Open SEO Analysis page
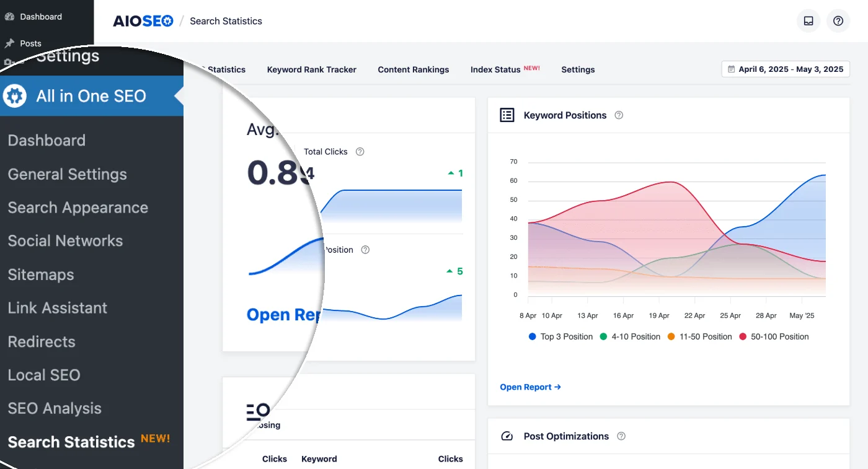This screenshot has width=868, height=469. click(x=55, y=408)
